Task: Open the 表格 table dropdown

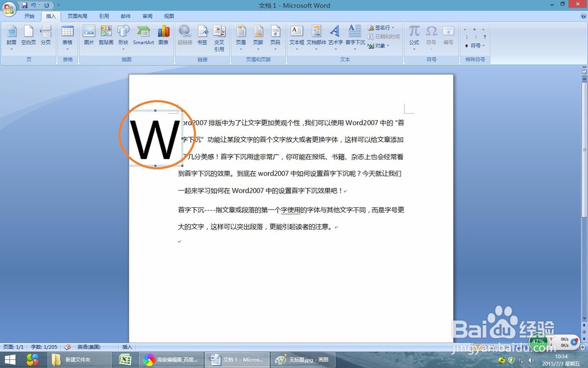Action: pyautogui.click(x=68, y=38)
